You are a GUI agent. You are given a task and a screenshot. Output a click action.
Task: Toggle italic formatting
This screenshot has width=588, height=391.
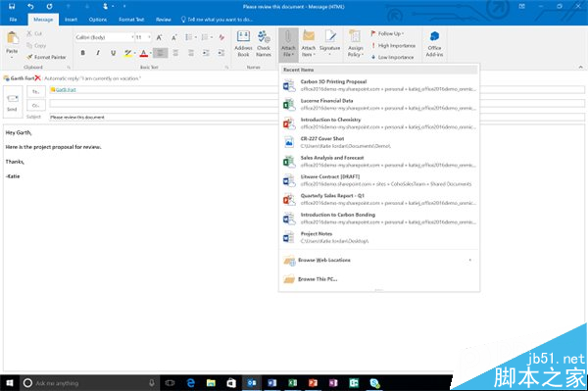click(98, 53)
